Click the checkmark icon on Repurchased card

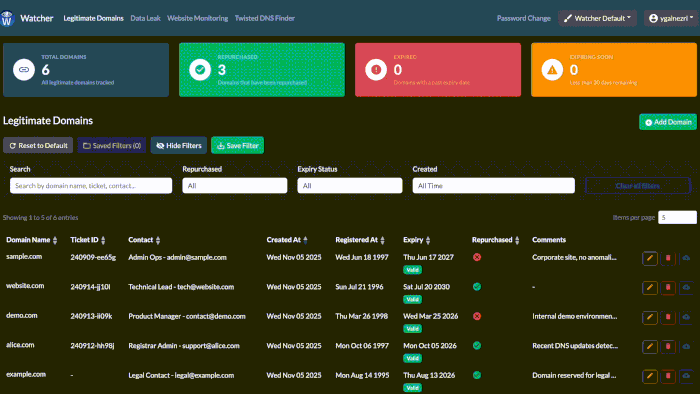(x=200, y=70)
